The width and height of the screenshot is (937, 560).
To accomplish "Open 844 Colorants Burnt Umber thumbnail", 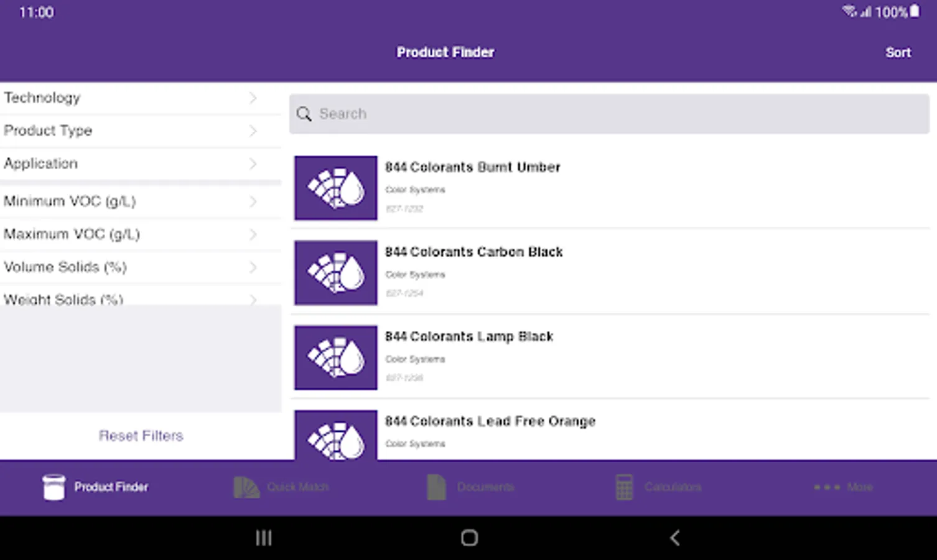I will click(x=336, y=188).
